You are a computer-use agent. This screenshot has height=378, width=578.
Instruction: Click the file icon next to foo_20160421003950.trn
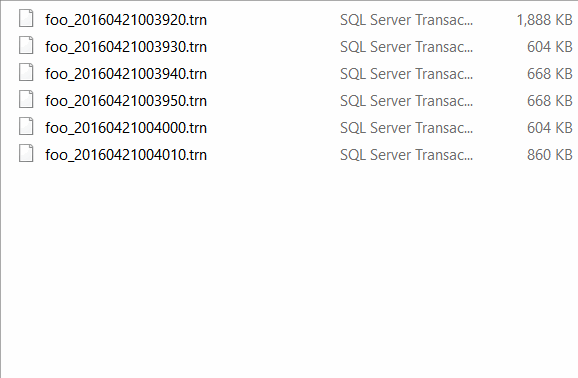tap(26, 100)
